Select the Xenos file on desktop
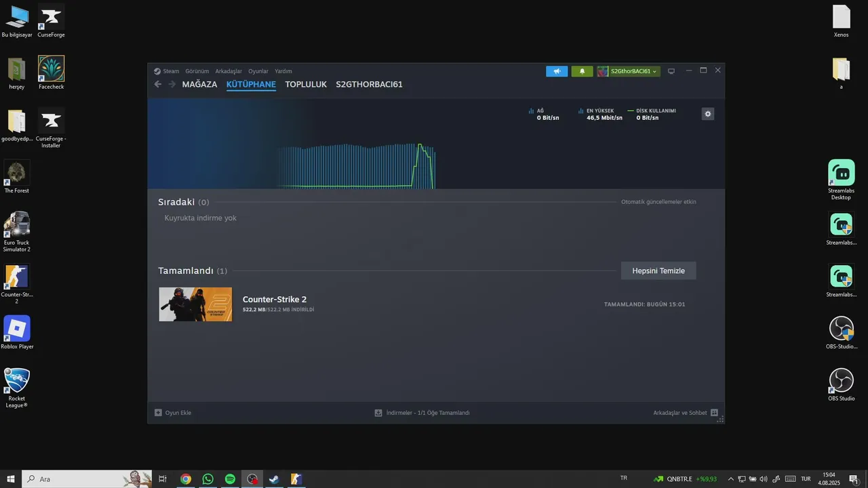Image resolution: width=868 pixels, height=488 pixels. click(841, 21)
